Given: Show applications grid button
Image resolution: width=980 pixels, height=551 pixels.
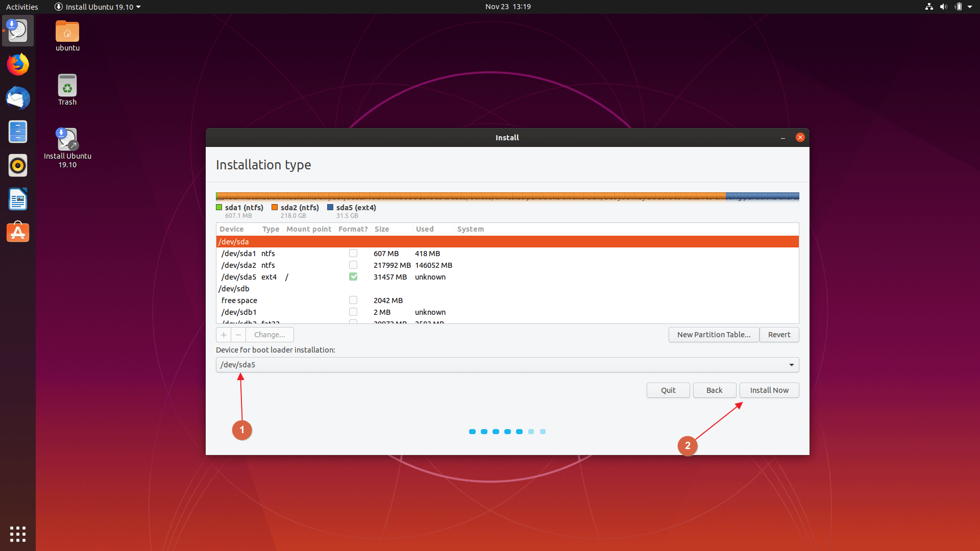Looking at the screenshot, I should [18, 534].
